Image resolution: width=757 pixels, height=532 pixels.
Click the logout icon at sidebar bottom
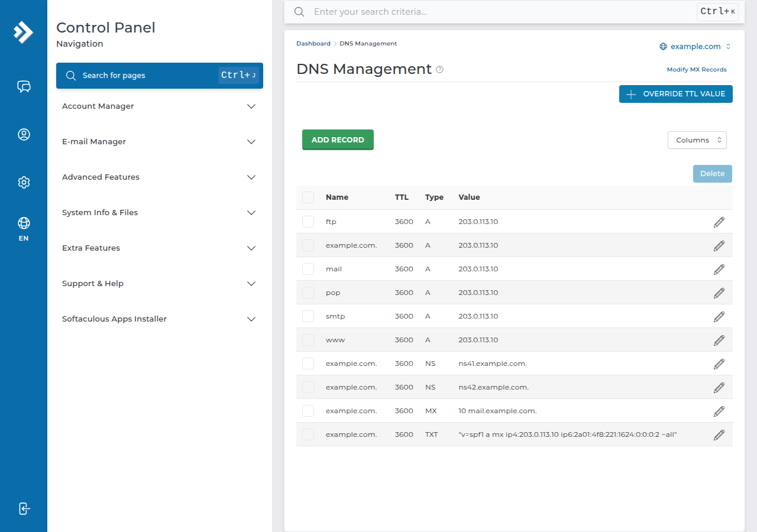[x=24, y=508]
